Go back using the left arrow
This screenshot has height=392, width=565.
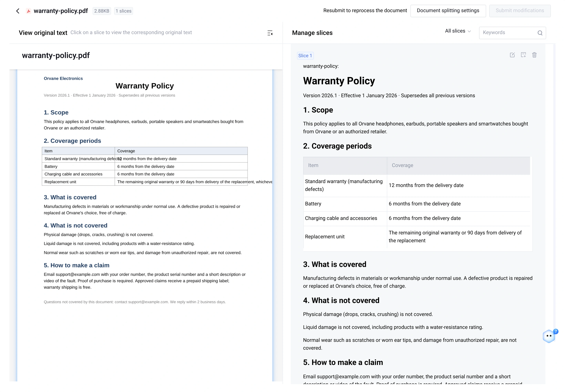(x=18, y=11)
